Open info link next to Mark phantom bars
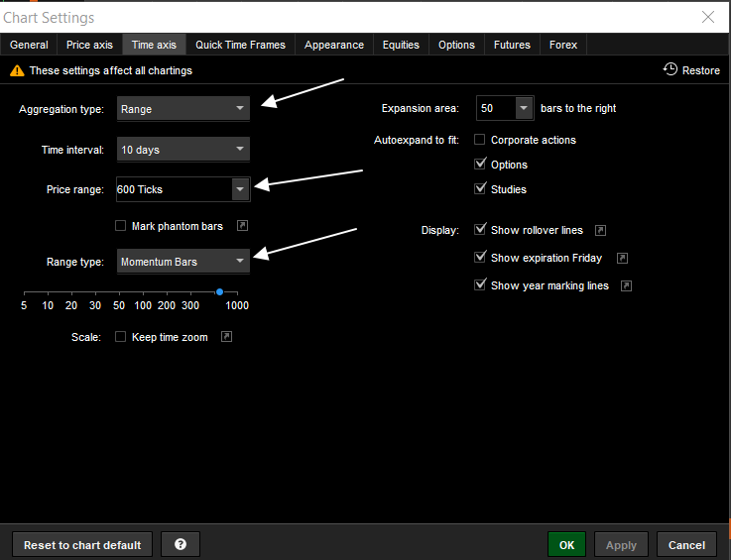 [242, 226]
